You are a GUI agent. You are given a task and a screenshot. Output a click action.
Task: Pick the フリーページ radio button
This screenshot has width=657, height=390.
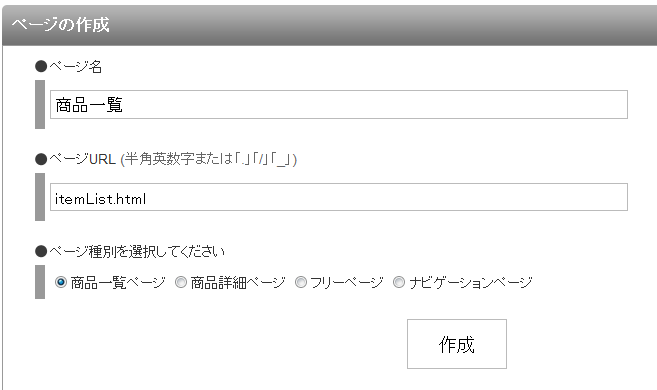(x=300, y=282)
